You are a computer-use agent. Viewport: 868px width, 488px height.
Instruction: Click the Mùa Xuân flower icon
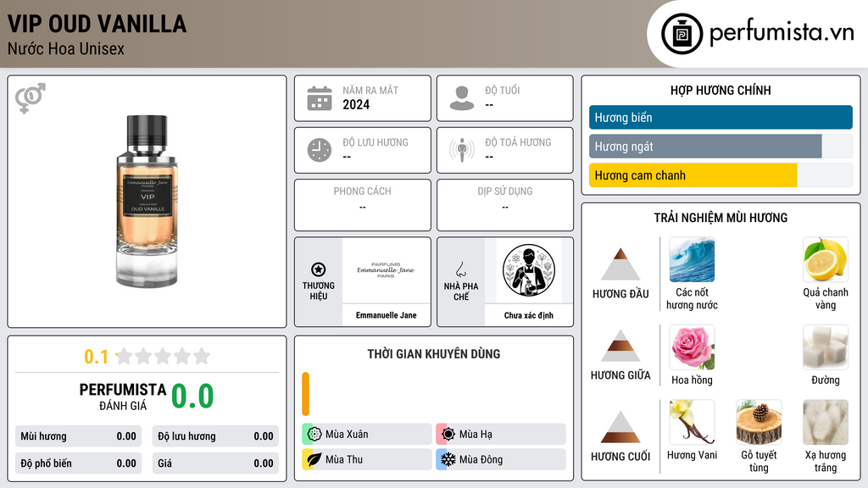[x=314, y=435]
